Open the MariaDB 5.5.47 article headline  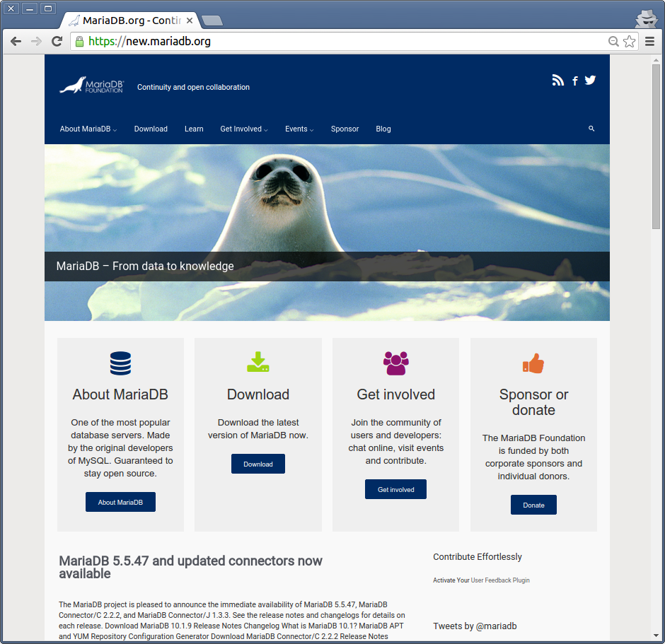(190, 567)
